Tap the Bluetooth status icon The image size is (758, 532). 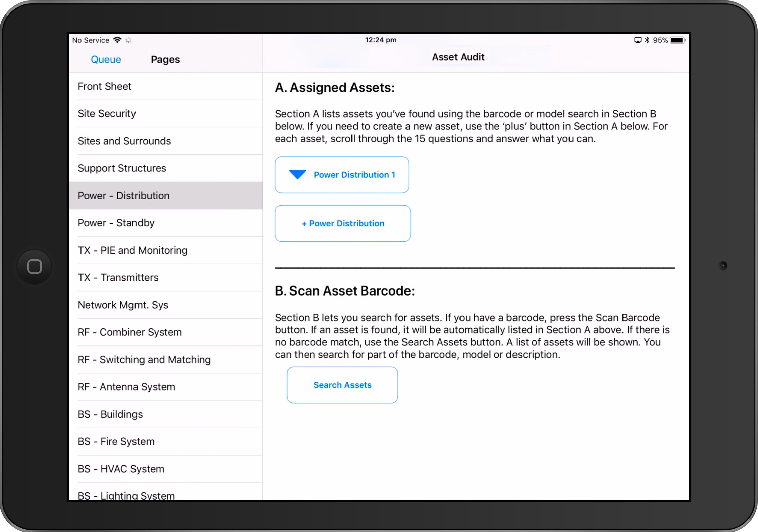(x=647, y=40)
